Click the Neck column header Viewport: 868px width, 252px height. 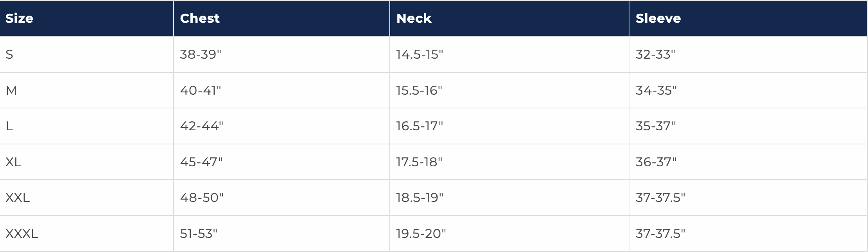(x=414, y=18)
